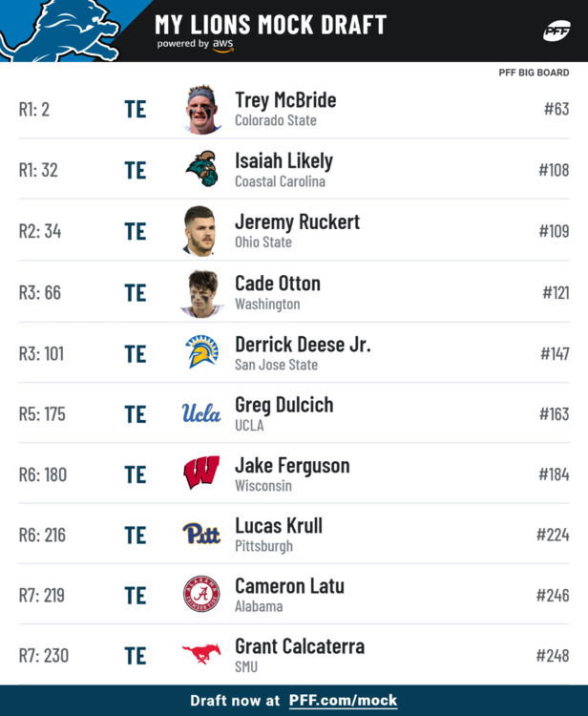
Task: Click the SMU mustang logo
Action: [201, 655]
